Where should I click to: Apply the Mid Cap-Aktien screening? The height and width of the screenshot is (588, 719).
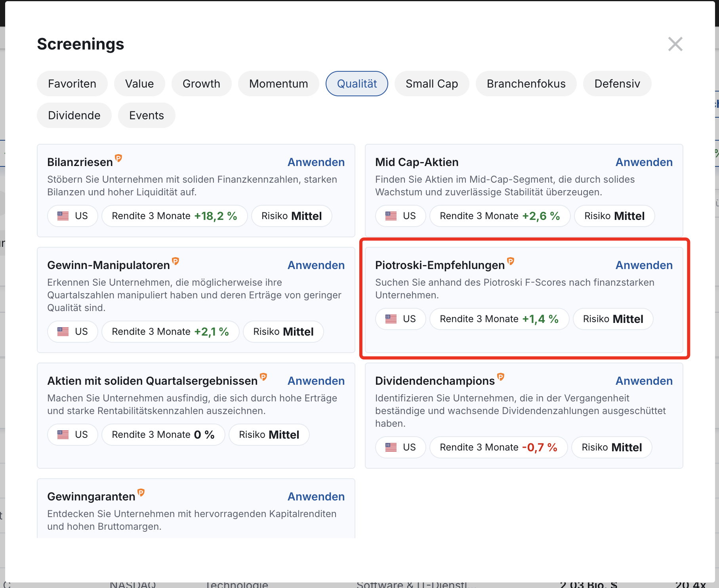pyautogui.click(x=644, y=162)
